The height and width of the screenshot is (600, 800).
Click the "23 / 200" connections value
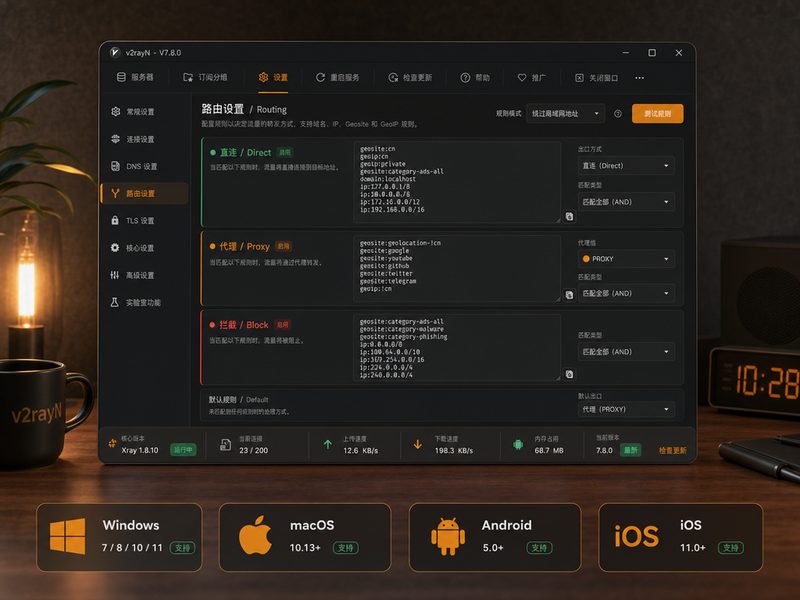click(254, 451)
